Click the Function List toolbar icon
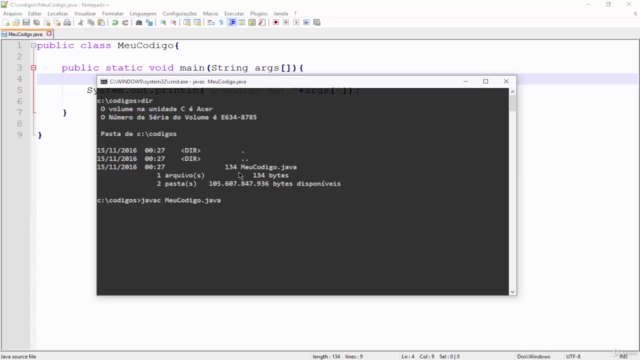Image resolution: width=640 pixels, height=360 pixels. pyautogui.click(x=262, y=22)
